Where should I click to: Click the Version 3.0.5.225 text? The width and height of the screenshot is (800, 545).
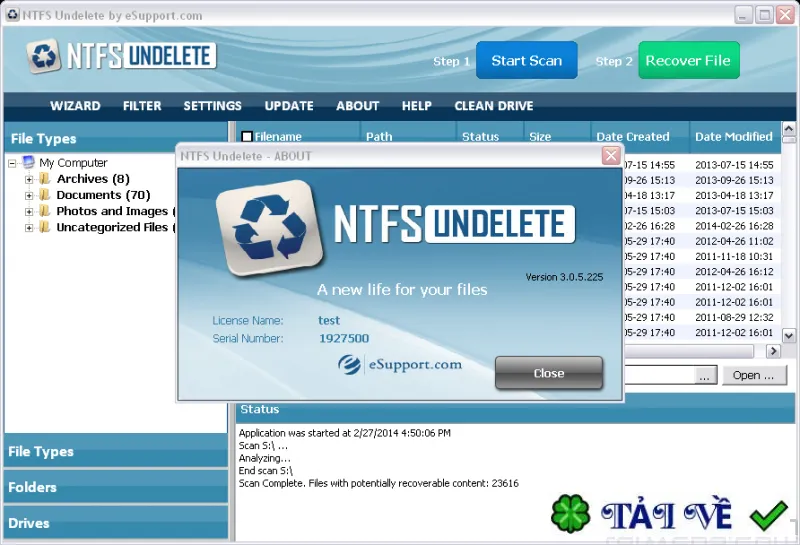click(564, 277)
